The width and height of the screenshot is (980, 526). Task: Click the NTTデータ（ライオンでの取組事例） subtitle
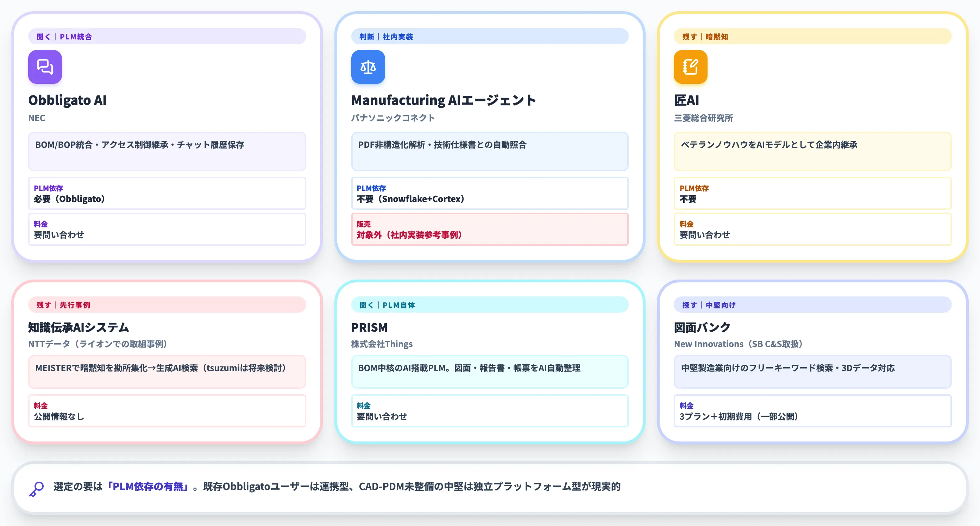(x=98, y=344)
